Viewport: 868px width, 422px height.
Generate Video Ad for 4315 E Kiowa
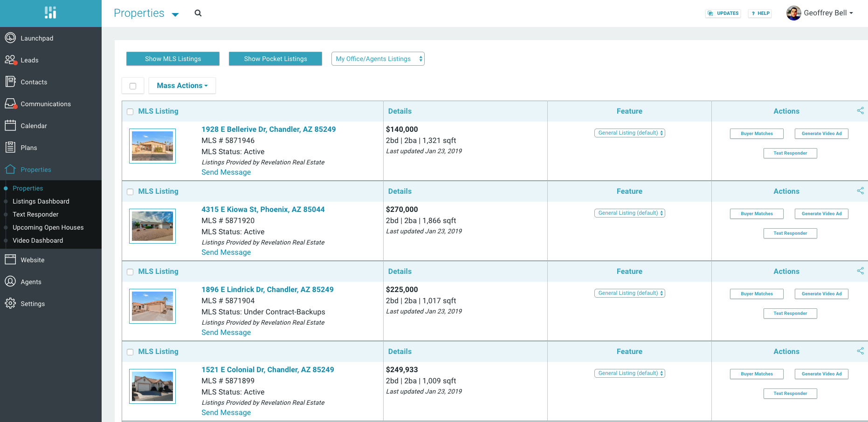(821, 214)
